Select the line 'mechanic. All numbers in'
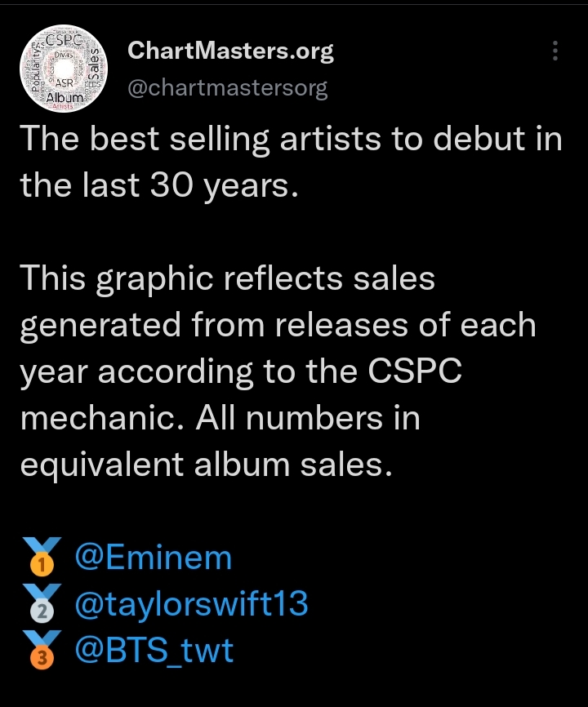This screenshot has height=707, width=588. click(x=220, y=418)
